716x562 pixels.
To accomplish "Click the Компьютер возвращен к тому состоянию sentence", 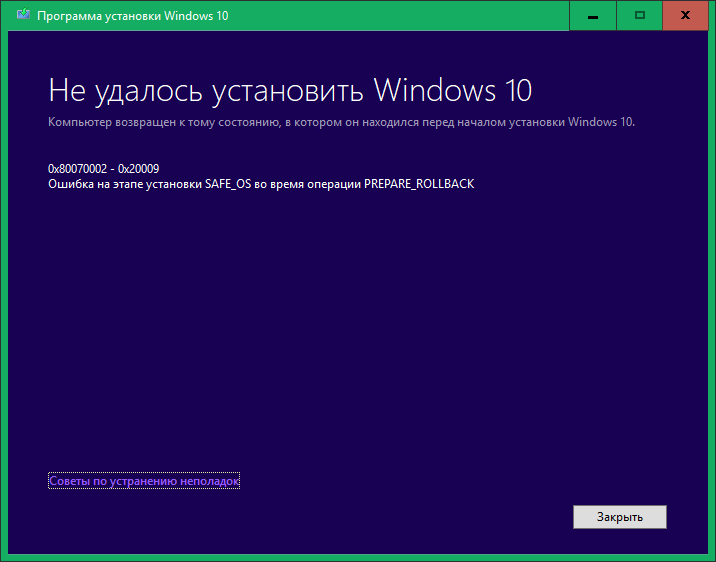I will (x=342, y=122).
